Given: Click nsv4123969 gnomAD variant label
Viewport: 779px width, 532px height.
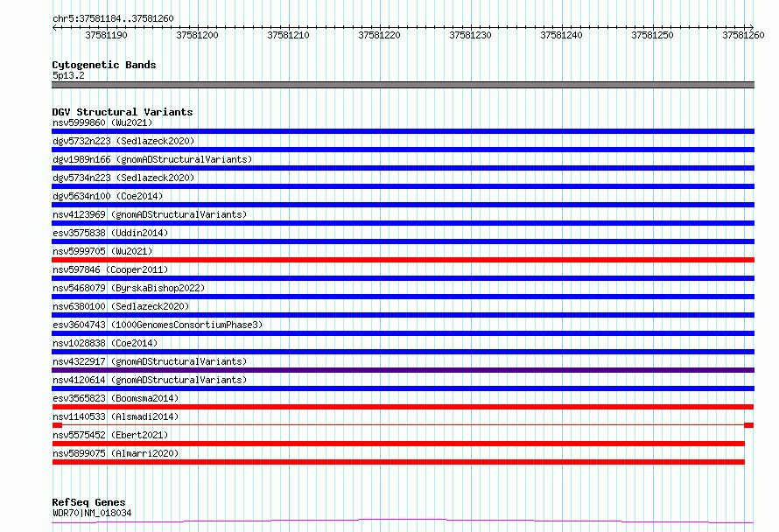Looking at the screenshot, I should [x=150, y=214].
